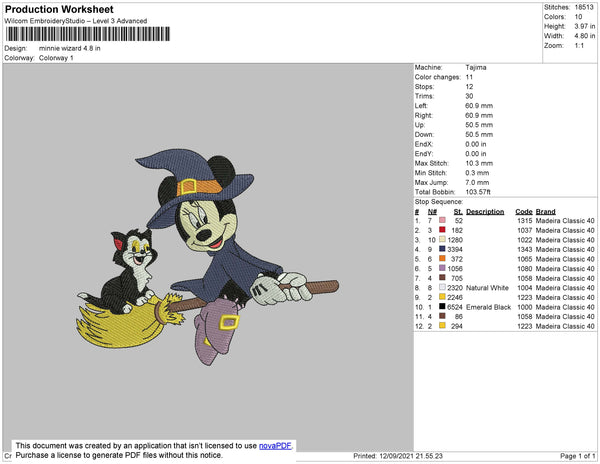Click the 'Tajima' machine value
The image size is (600, 464).
[x=476, y=67]
